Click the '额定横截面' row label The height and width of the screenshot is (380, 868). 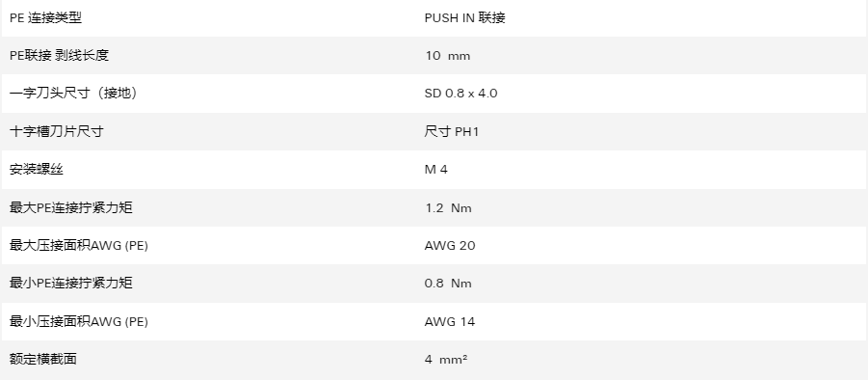[42, 359]
